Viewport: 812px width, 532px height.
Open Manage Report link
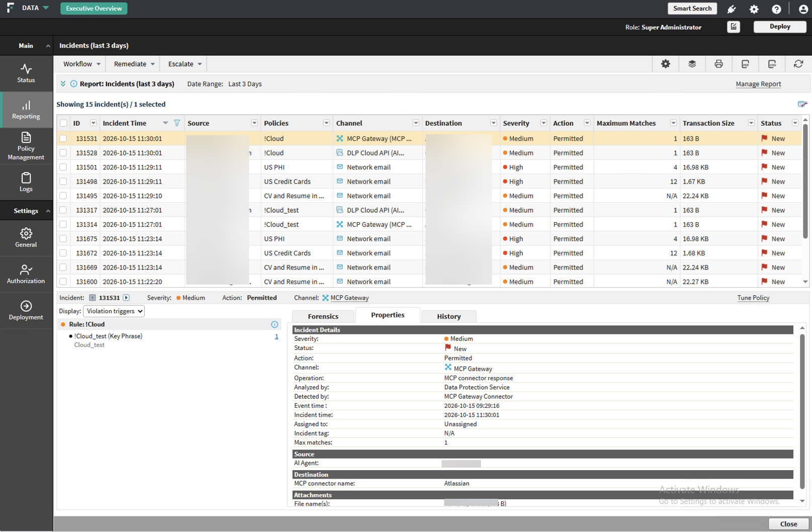[758, 84]
